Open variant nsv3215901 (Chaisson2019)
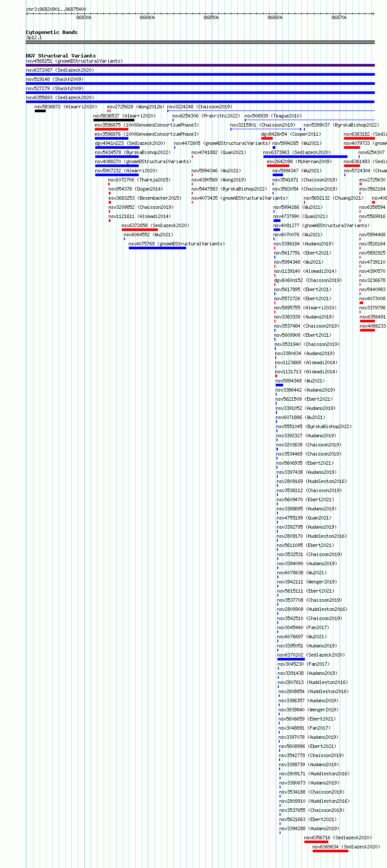This screenshot has height=868, width=387. [x=263, y=125]
